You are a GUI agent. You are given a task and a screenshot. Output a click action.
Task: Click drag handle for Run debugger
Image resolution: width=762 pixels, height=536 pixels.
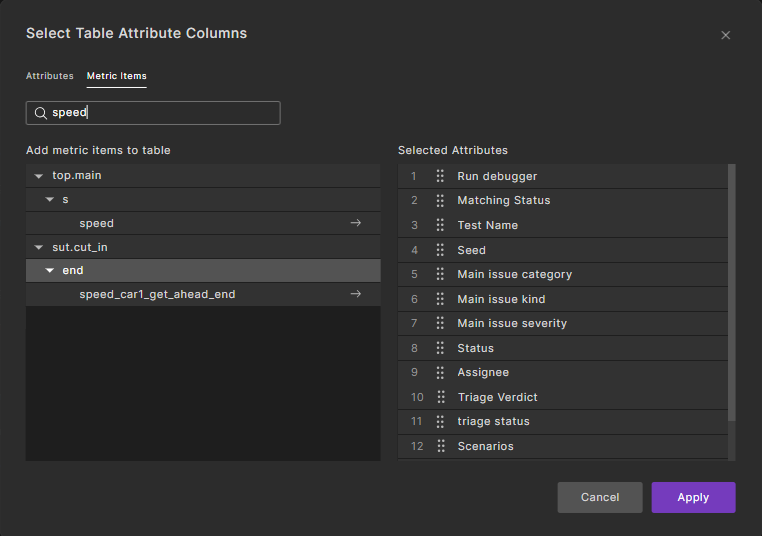pos(440,176)
